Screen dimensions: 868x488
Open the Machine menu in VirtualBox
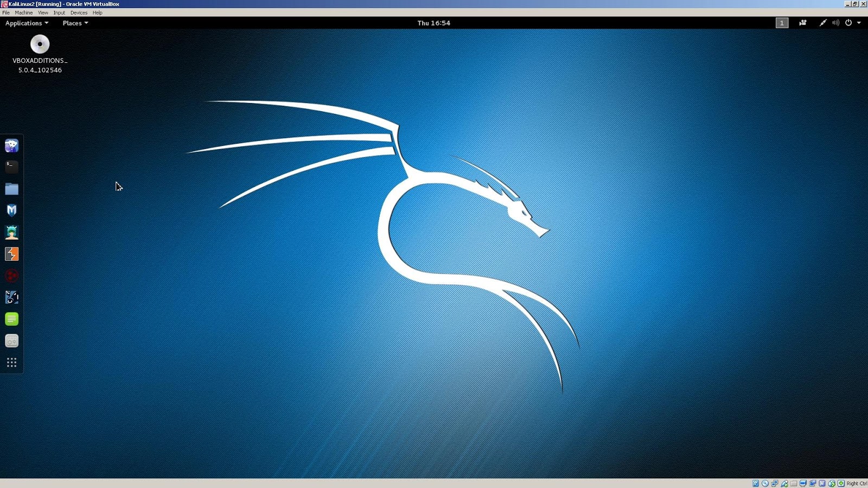(x=23, y=12)
